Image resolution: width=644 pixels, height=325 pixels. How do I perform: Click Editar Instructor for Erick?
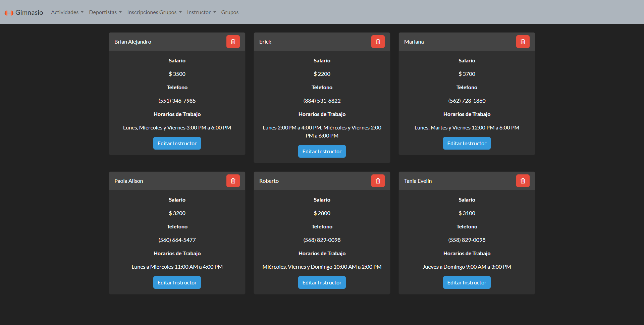click(322, 151)
